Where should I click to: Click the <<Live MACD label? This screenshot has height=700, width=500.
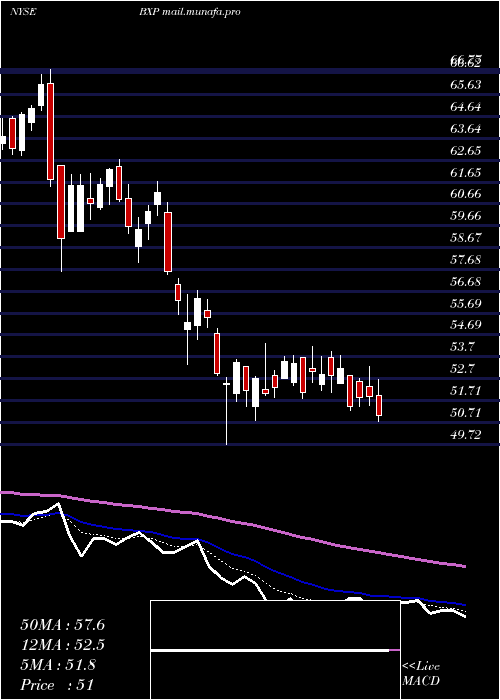point(421,674)
